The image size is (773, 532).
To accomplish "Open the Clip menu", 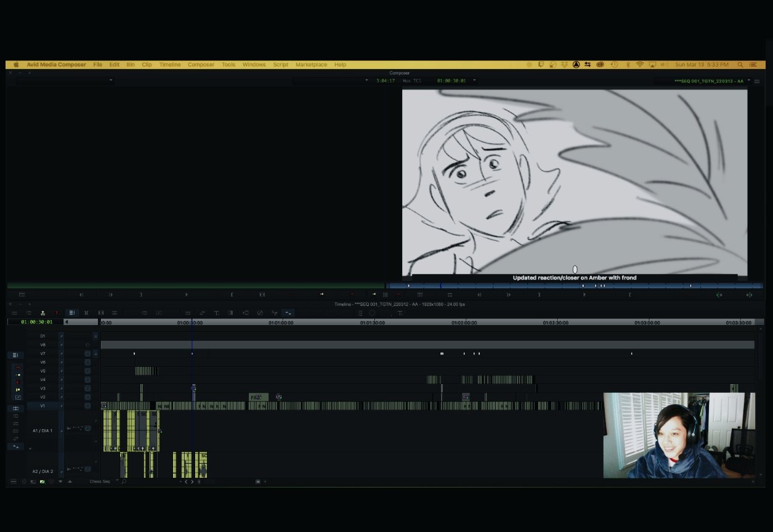I will [x=147, y=65].
